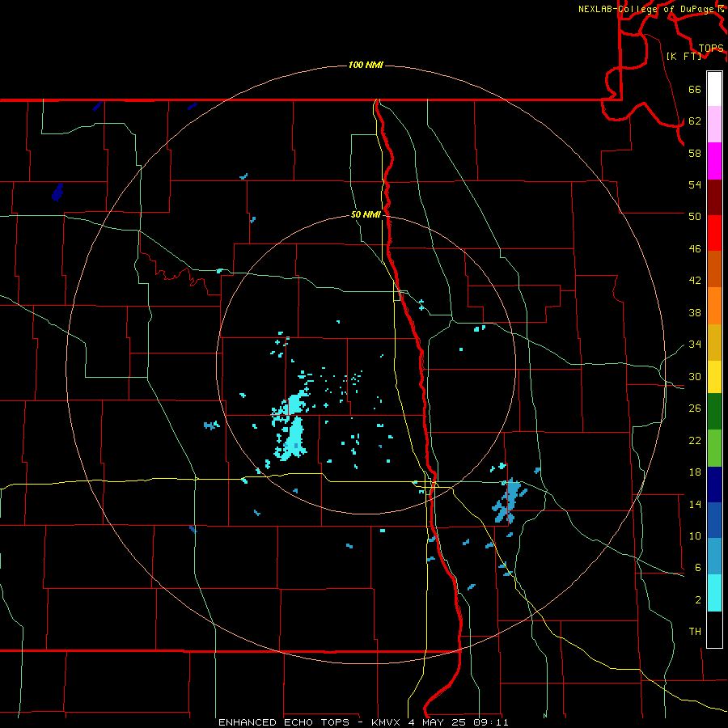Image resolution: width=728 pixels, height=728 pixels.
Task: Click the '09:11' timestamp
Action: point(491,722)
